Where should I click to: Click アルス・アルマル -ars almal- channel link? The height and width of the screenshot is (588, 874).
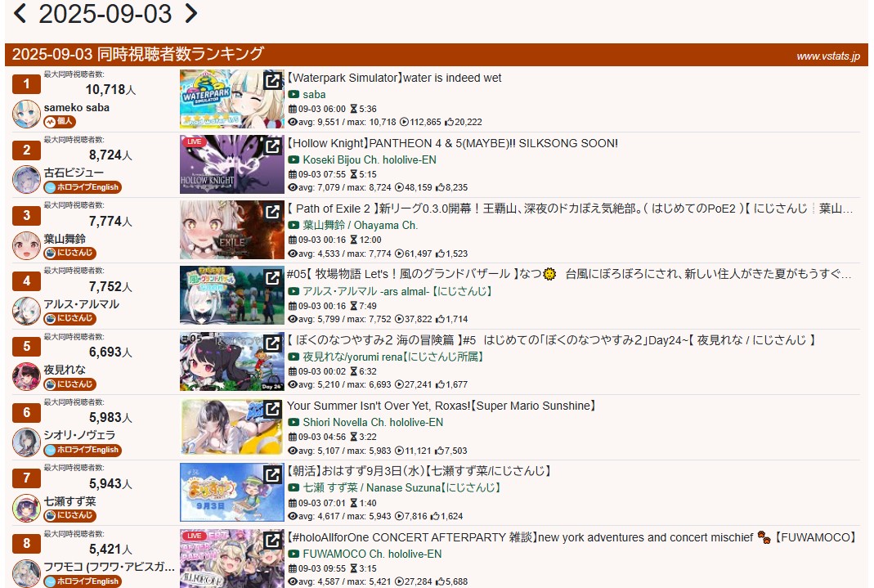397,291
